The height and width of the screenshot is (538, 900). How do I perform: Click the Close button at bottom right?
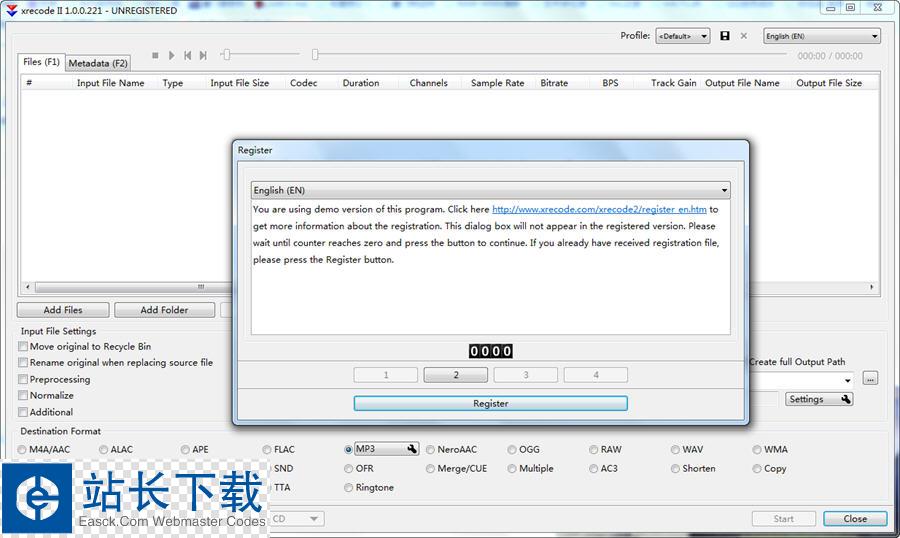pos(855,518)
